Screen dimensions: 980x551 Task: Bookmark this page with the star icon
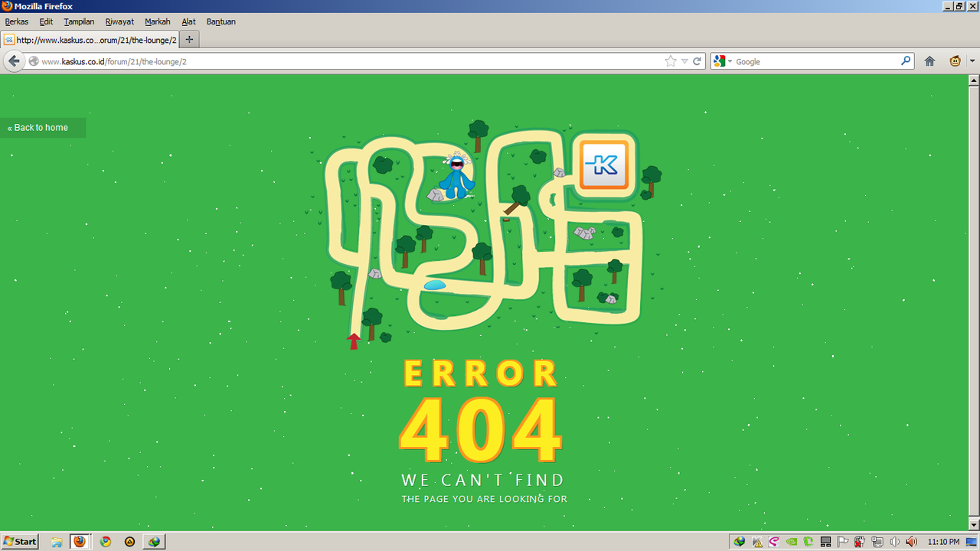point(671,61)
